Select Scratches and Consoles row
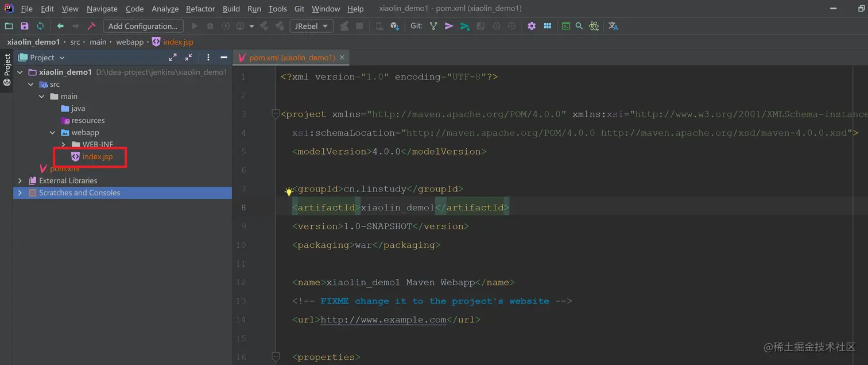This screenshot has width=868, height=365. [122, 193]
